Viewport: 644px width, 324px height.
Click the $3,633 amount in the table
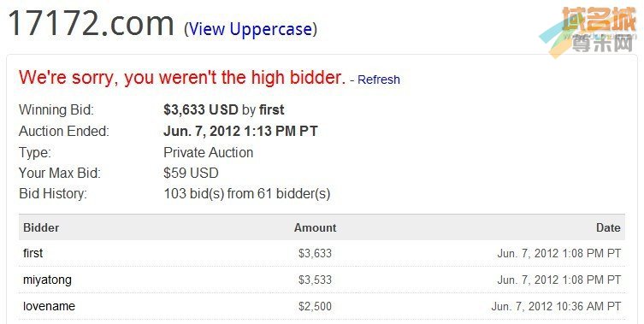coord(315,253)
